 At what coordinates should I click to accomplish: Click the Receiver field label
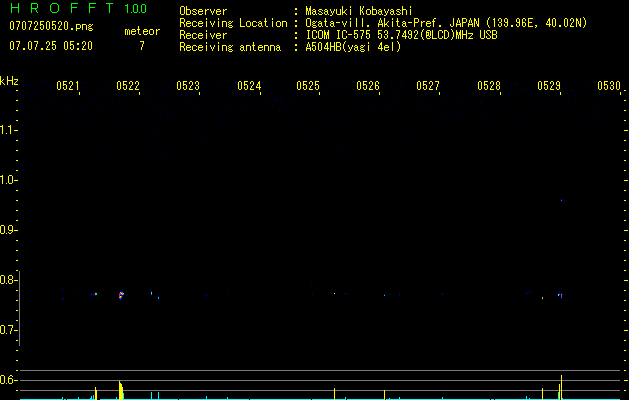(x=203, y=35)
